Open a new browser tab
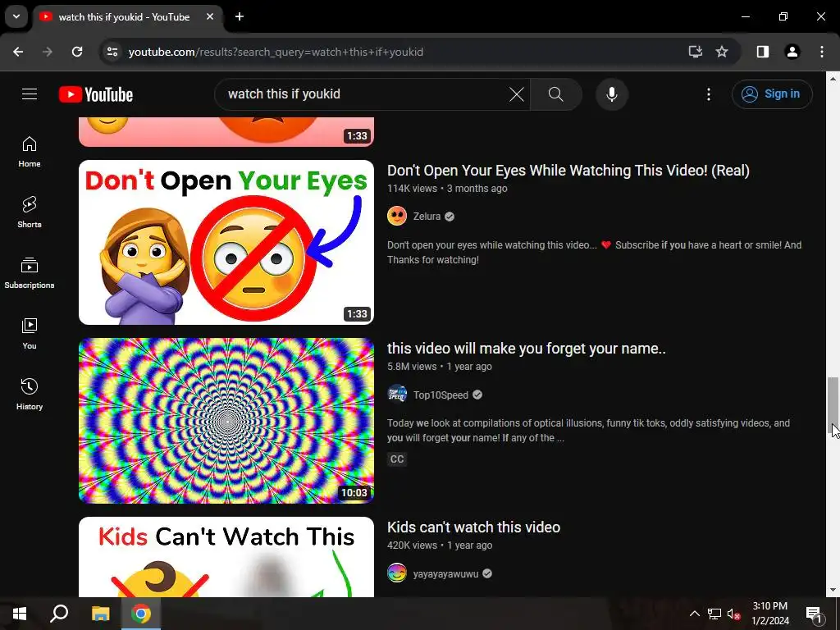Image resolution: width=840 pixels, height=630 pixels. (x=240, y=17)
